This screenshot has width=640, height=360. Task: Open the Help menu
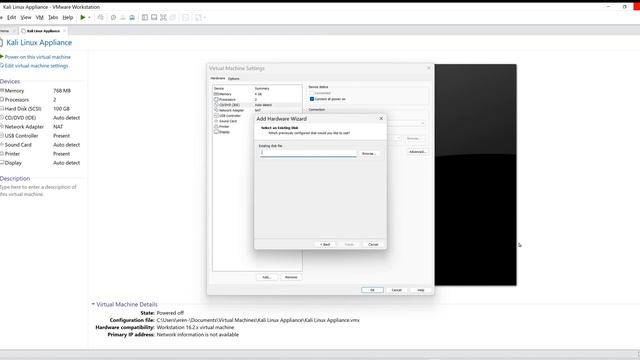[x=68, y=18]
